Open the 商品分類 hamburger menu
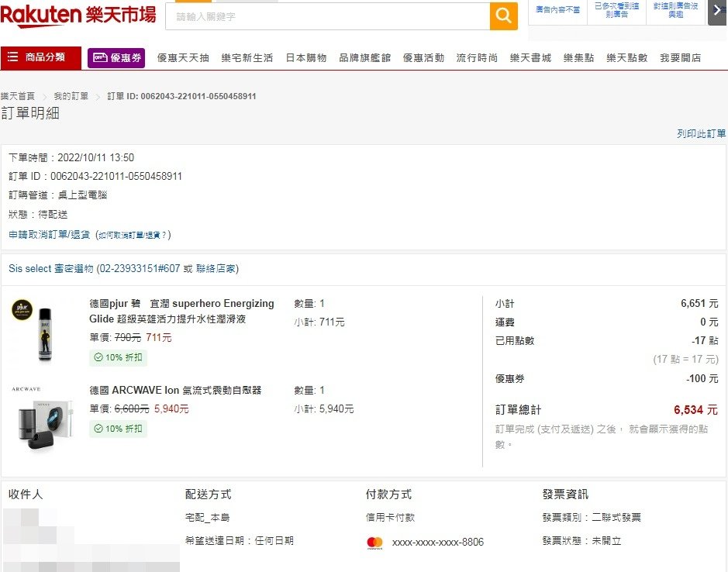 [41, 57]
